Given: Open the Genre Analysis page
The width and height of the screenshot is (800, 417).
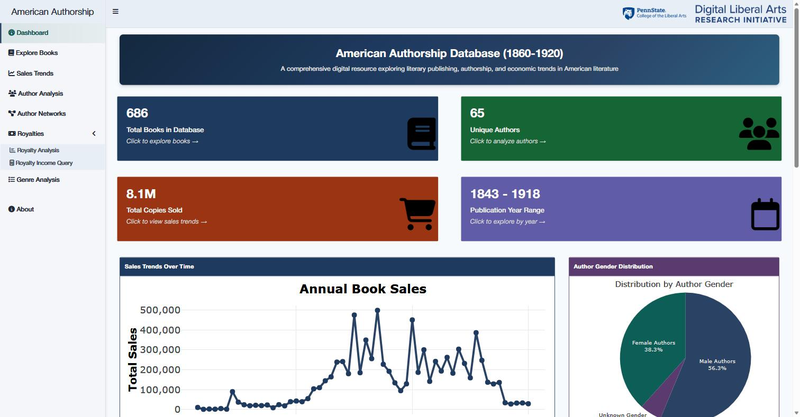Looking at the screenshot, I should (53, 180).
